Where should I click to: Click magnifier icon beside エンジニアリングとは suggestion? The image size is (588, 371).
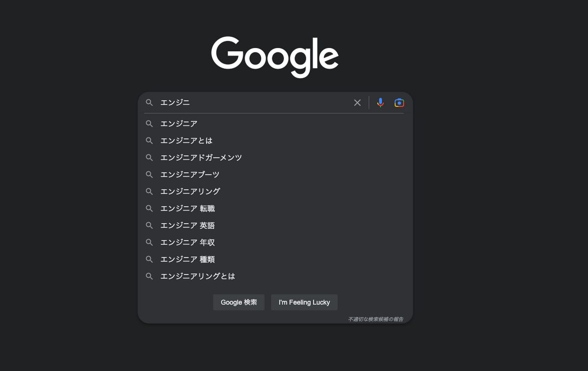(149, 277)
